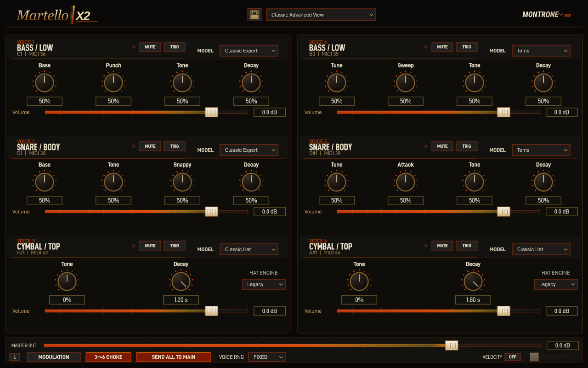The image size is (588, 368).
Task: Click the Voice 4 Volume slider handle
Action: 503,112
